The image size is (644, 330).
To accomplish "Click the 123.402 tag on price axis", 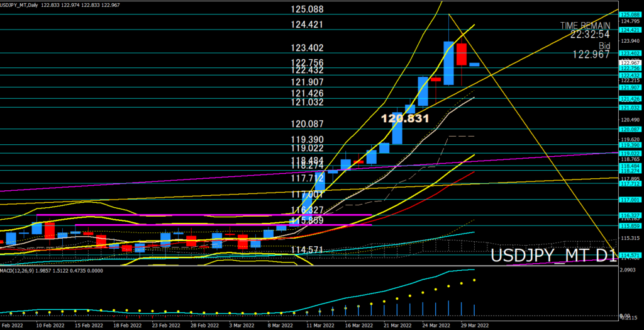I will pyautogui.click(x=630, y=54).
